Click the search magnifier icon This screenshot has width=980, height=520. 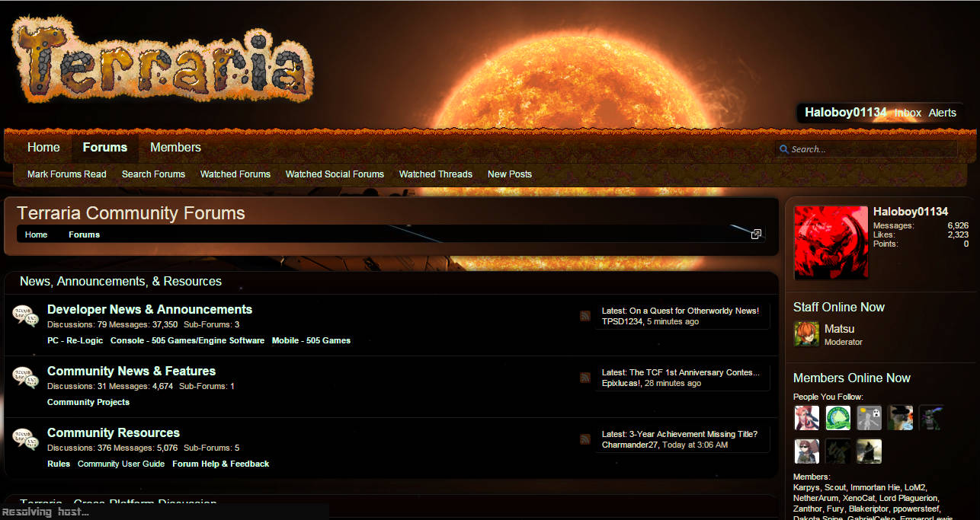tap(783, 149)
